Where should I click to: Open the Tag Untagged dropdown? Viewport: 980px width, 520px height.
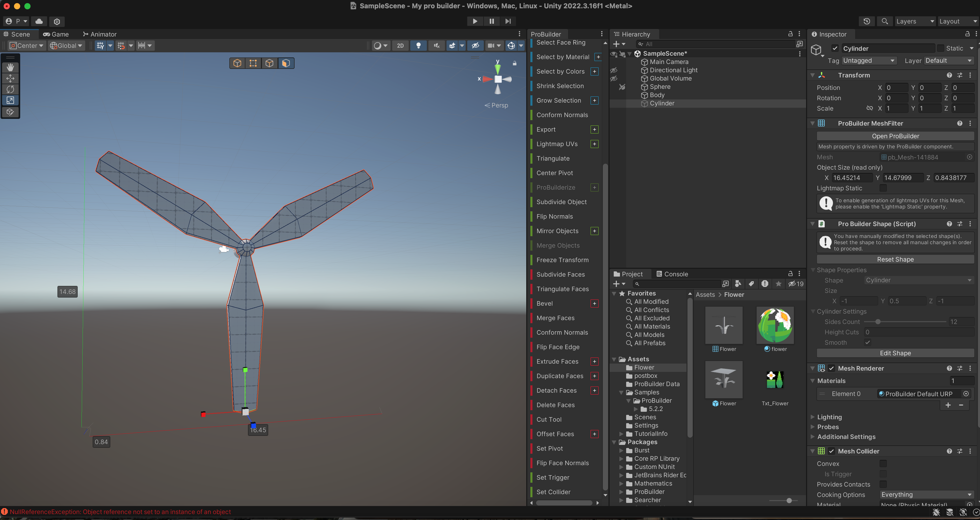pos(868,61)
